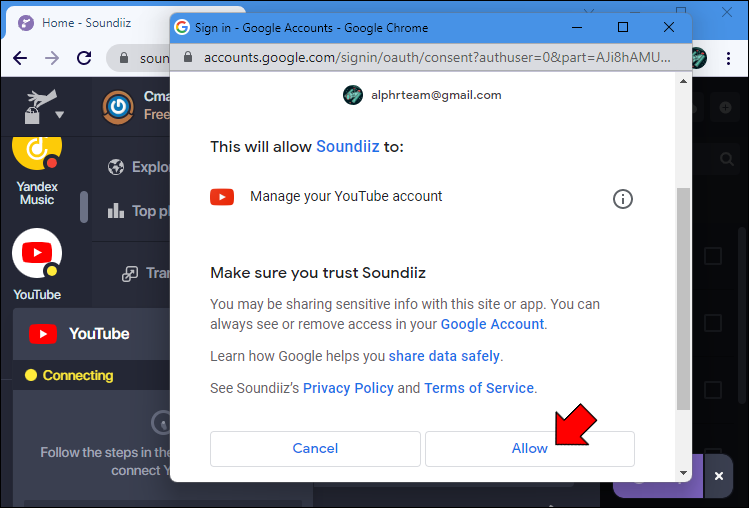749x508 pixels.
Task: Click the alphrteam@gmail.com email text
Action: click(436, 95)
